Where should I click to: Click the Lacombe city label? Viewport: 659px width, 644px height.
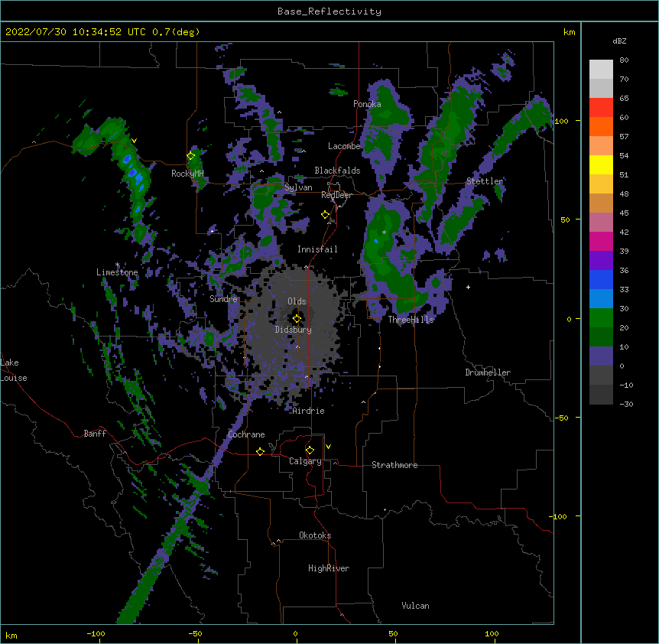(x=344, y=146)
